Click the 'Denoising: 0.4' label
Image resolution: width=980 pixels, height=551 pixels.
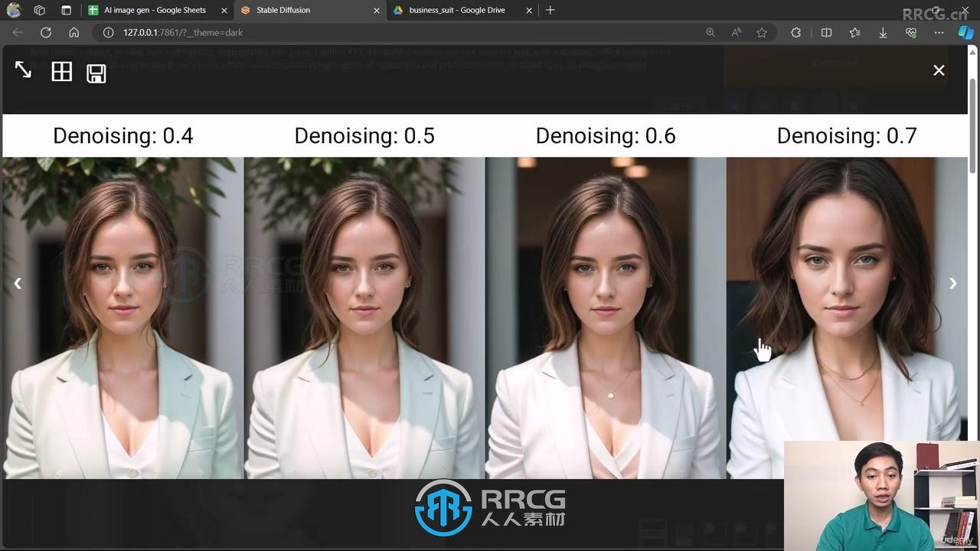click(x=123, y=135)
